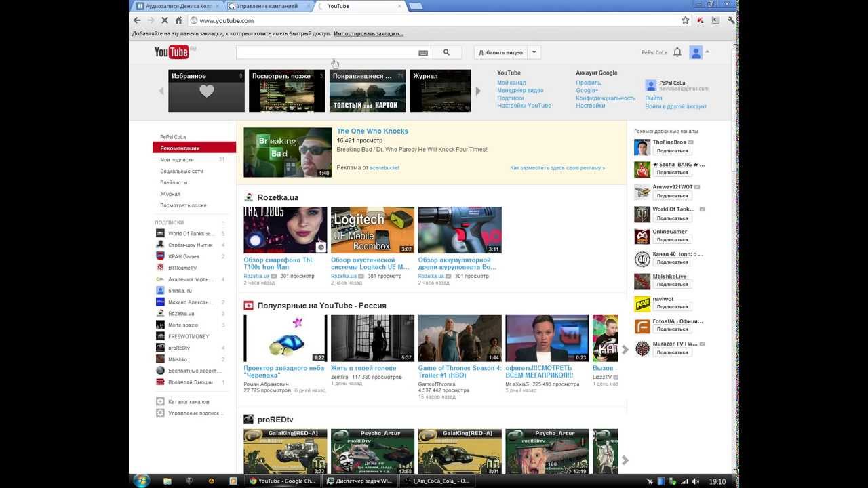Viewport: 868px width, 488px height.
Task: Click the Выйти link
Action: click(x=654, y=98)
